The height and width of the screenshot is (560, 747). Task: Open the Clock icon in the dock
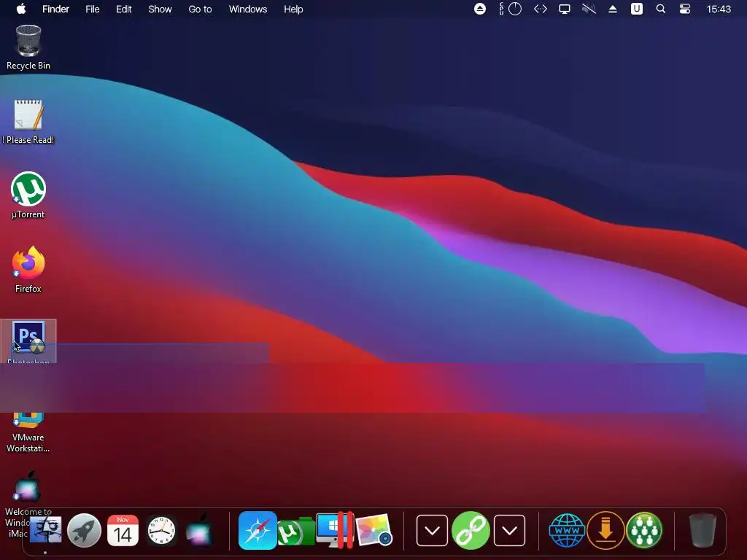(161, 530)
